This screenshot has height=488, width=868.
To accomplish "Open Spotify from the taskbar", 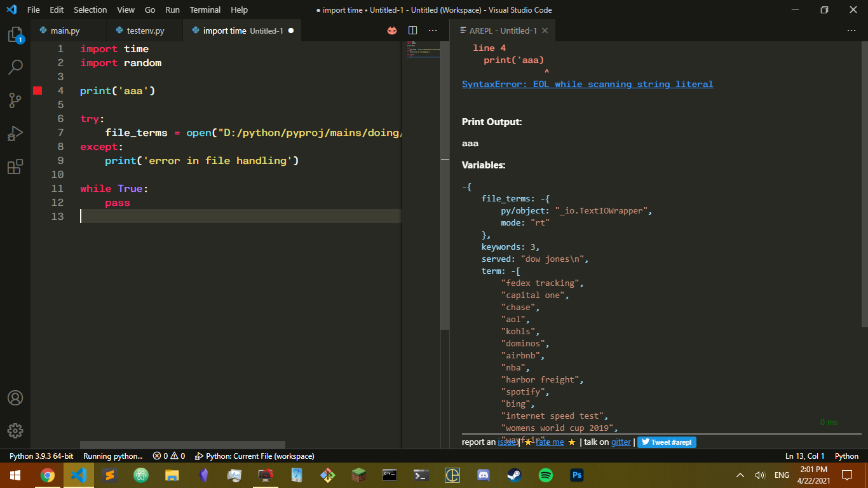I will (546, 475).
